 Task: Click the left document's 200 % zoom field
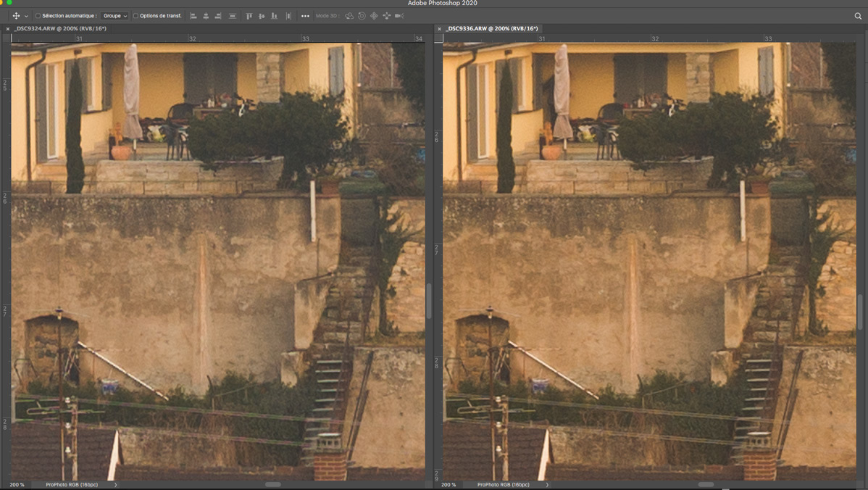pyautogui.click(x=17, y=484)
